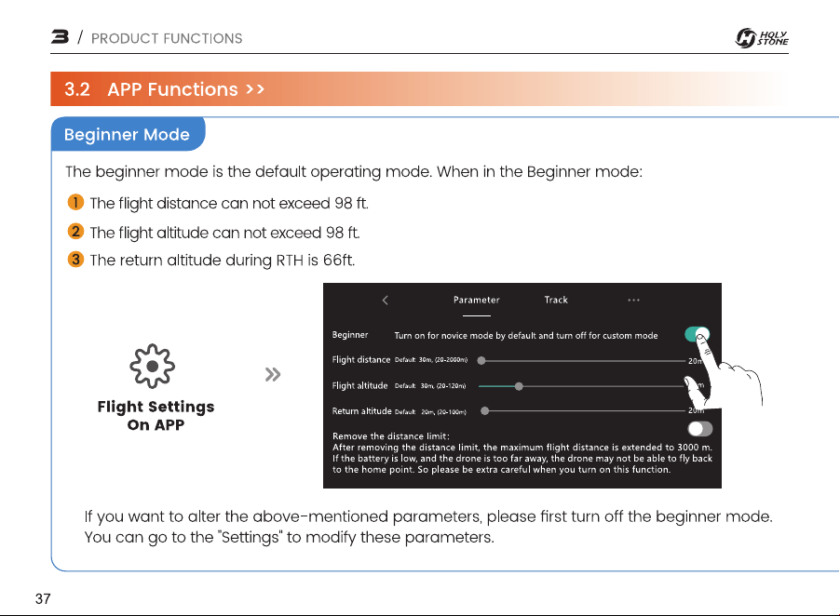
Task: Click the chapter number 3 glyph in header
Action: (60, 37)
